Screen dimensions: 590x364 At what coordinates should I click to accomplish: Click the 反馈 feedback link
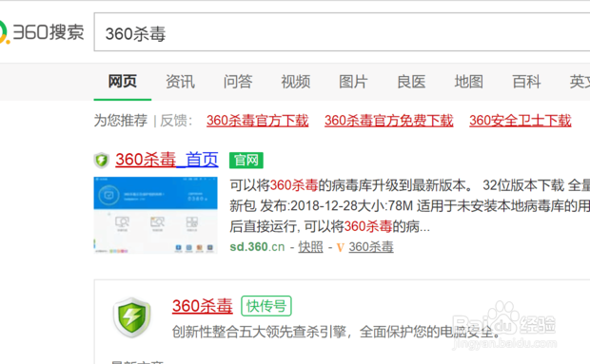173,121
